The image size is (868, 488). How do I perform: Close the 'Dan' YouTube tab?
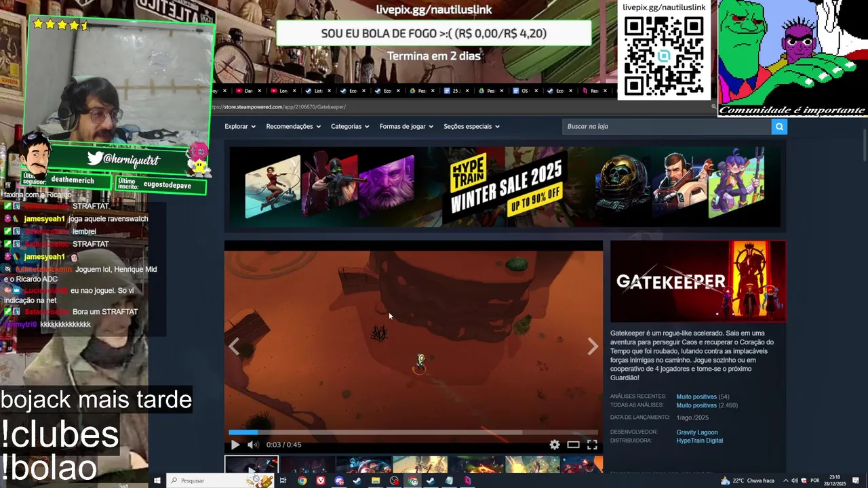(259, 91)
